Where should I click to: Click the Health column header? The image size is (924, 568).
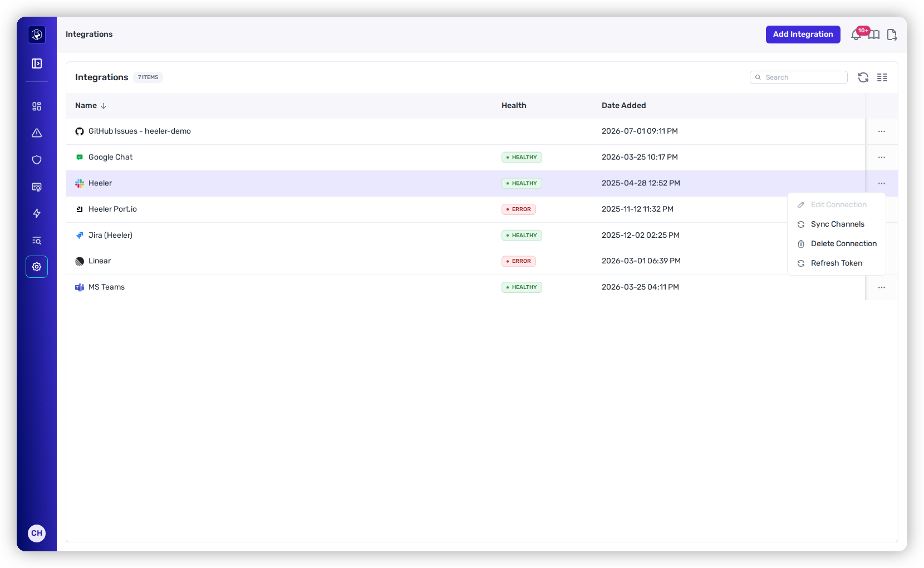[514, 105]
